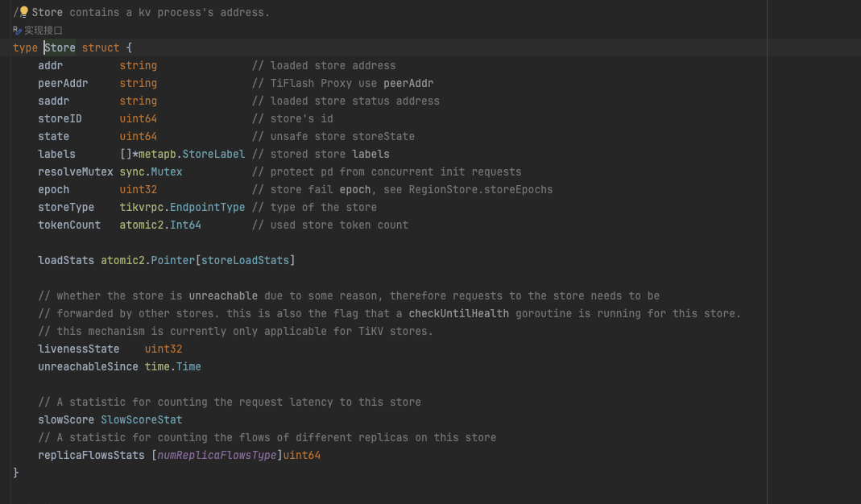This screenshot has width=861, height=504.
Task: Place cursor on livenessState field
Action: pyautogui.click(x=78, y=349)
